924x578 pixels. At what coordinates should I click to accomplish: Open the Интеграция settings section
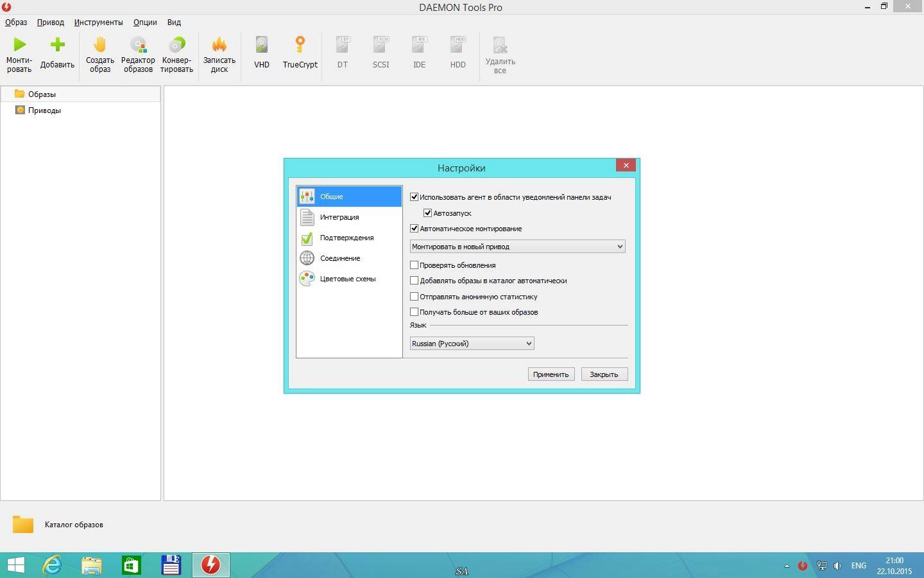[x=349, y=217]
